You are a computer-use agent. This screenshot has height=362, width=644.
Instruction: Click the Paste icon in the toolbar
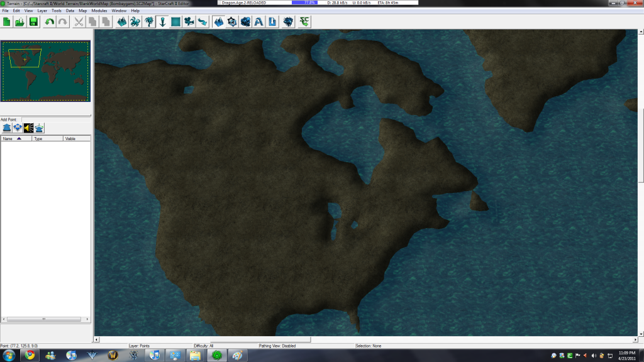point(106,22)
